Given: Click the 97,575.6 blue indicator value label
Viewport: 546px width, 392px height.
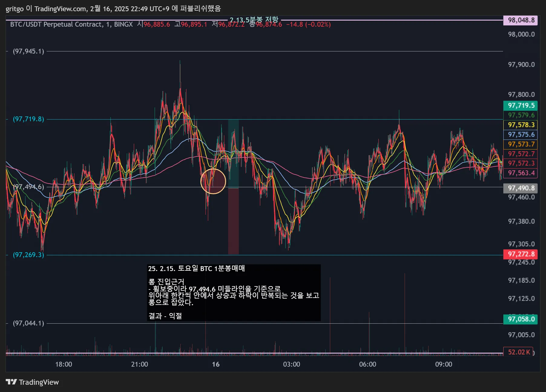Looking at the screenshot, I should (521, 135).
